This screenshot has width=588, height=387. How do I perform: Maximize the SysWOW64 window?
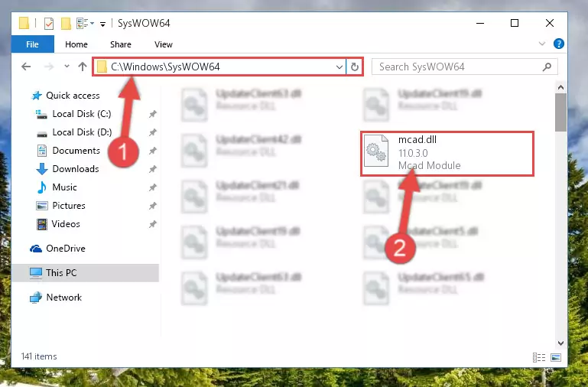pyautogui.click(x=515, y=23)
